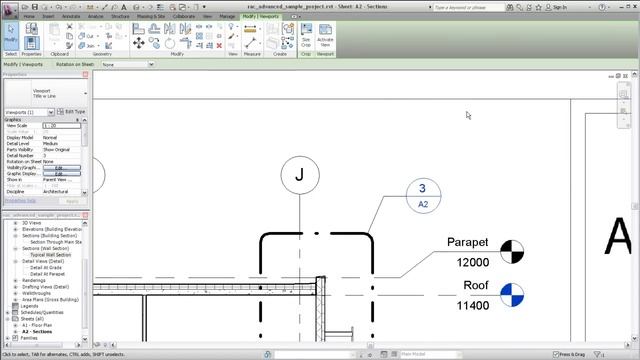The width and height of the screenshot is (640, 360).
Task: Expand the Elevations (Building Elevation) node
Action: pos(16,229)
